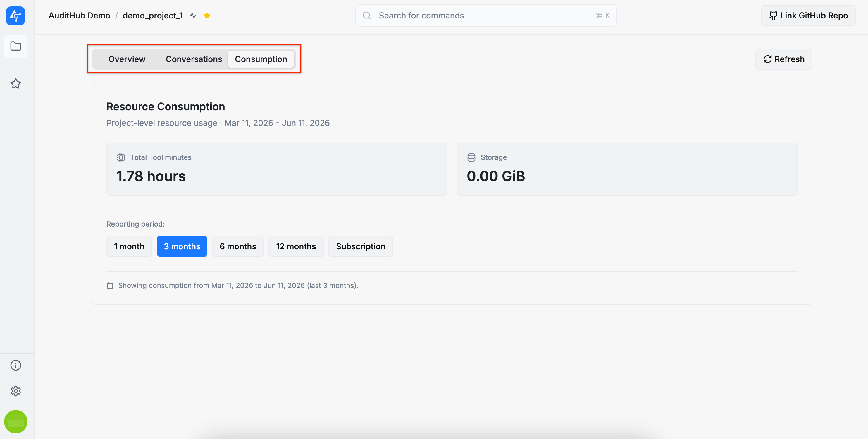868x439 pixels.
Task: Open favorites via the sidebar star icon
Action: point(15,84)
